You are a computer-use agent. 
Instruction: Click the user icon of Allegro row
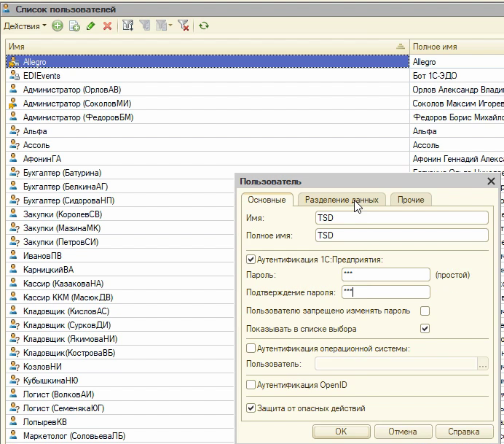point(13,61)
